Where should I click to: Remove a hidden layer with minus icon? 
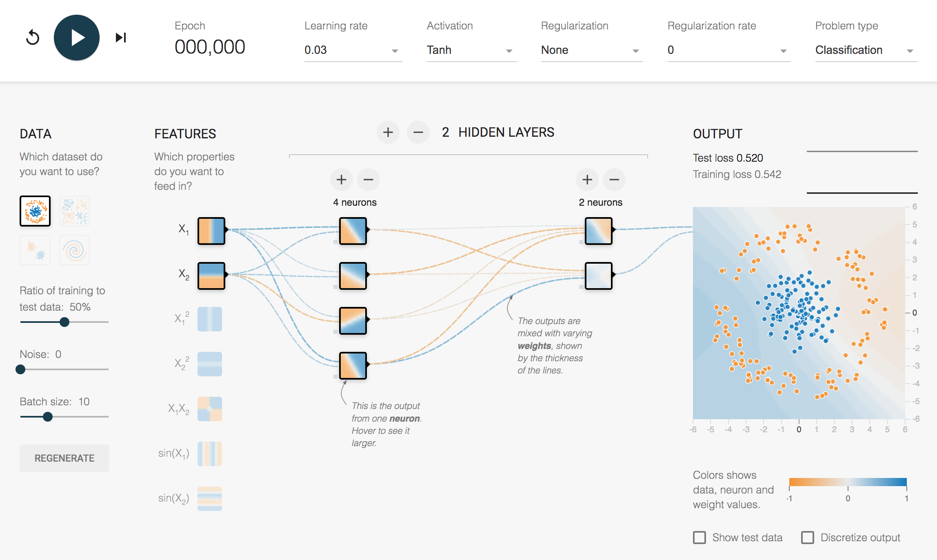click(x=418, y=132)
